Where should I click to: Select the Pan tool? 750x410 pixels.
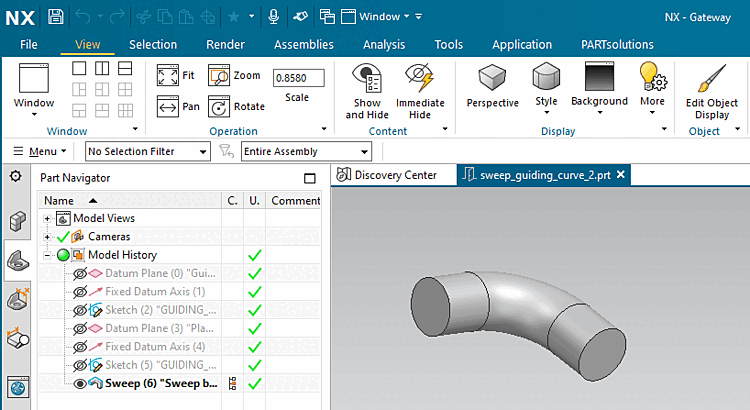[167, 106]
